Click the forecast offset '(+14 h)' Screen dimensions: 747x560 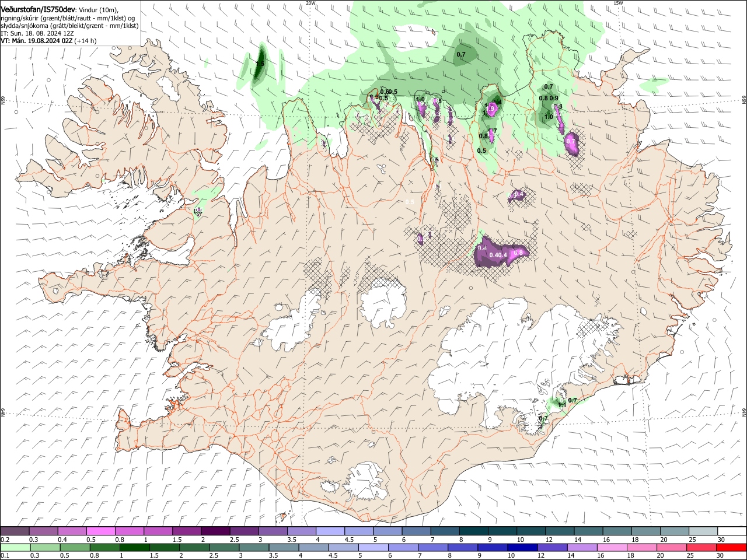coord(86,41)
